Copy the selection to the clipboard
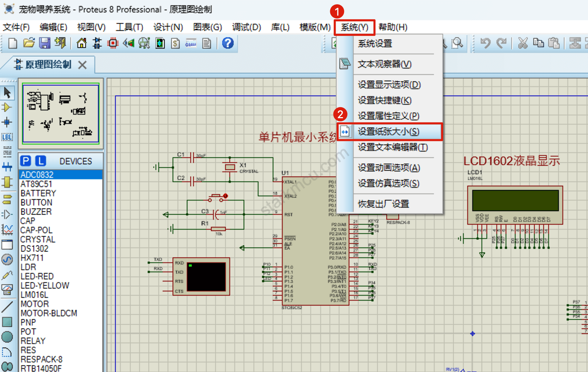The width and height of the screenshot is (588, 372). [538, 43]
